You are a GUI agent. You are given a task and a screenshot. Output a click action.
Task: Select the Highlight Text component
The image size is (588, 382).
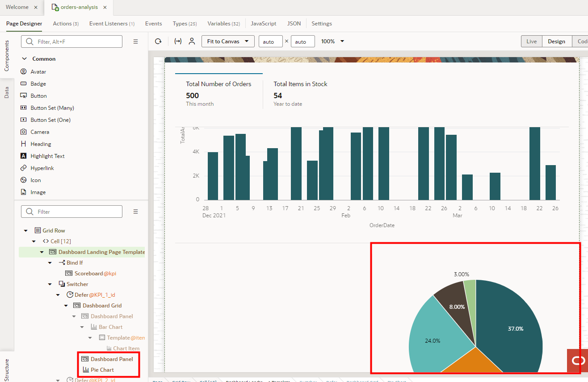pos(46,156)
